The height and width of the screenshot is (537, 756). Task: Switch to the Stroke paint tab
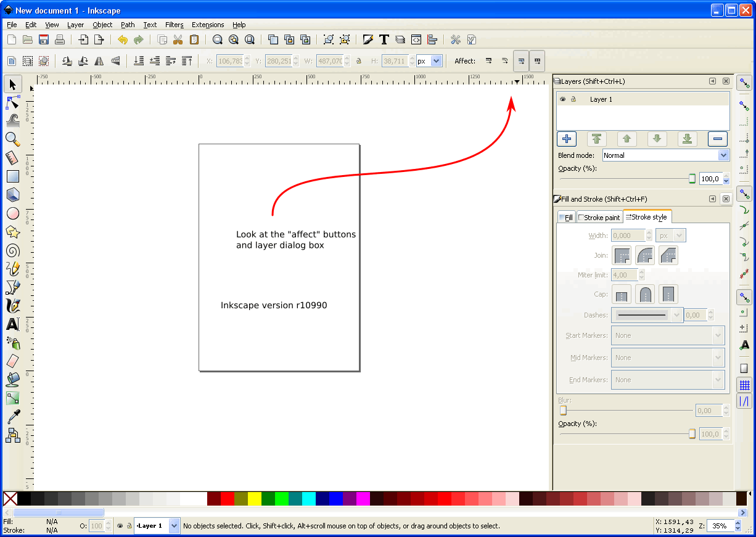(x=599, y=216)
